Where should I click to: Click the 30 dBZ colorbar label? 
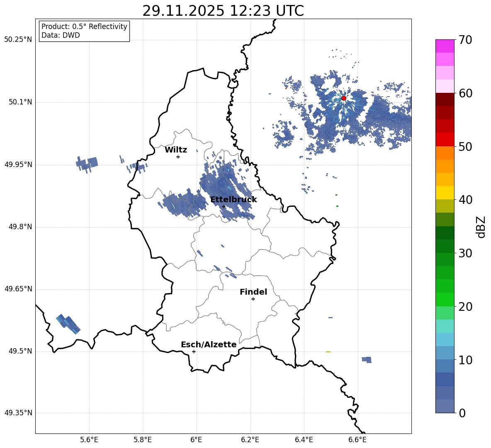coord(465,253)
